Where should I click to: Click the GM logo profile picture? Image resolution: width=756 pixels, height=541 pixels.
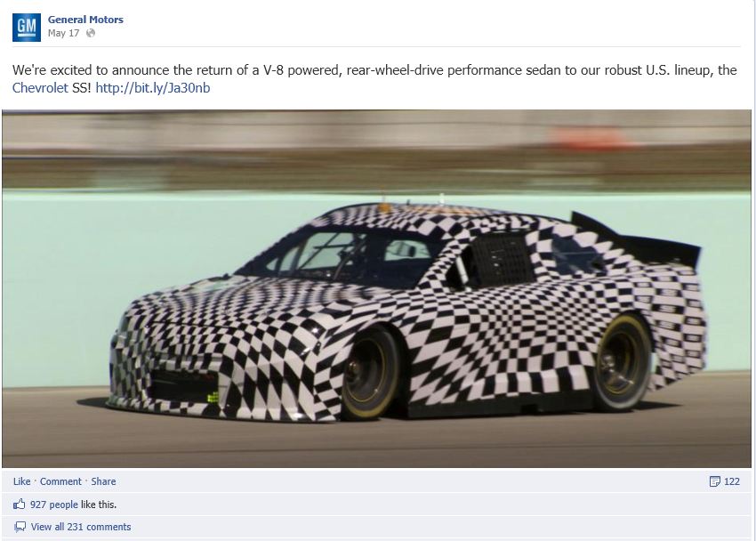(27, 28)
